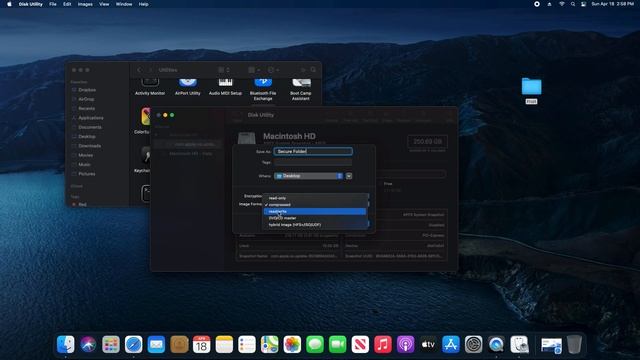
Task: Open AirPort Utility in the Finder window
Action: tap(188, 88)
